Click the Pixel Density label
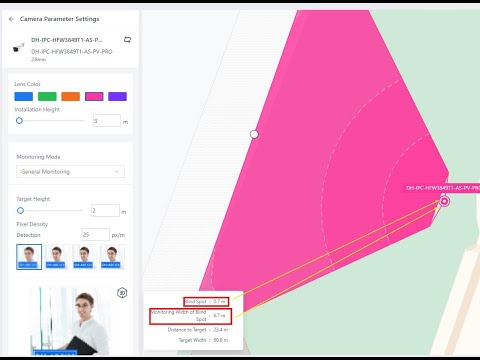 click(32, 224)
